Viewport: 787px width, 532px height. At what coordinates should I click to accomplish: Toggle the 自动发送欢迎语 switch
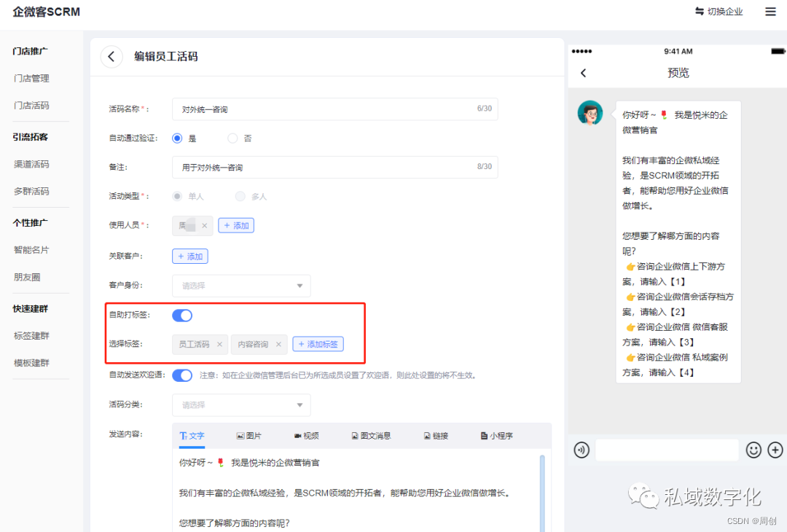point(182,375)
